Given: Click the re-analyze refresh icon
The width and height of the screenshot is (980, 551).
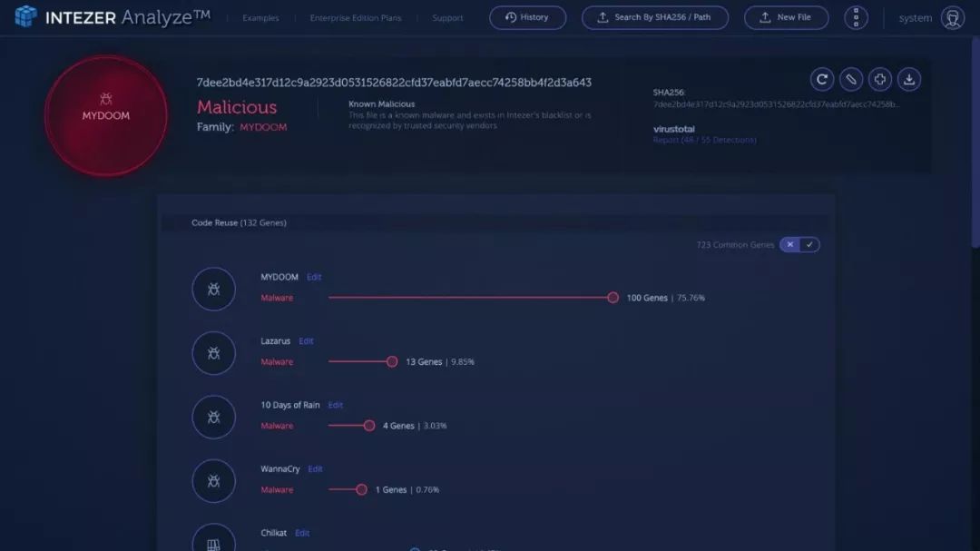Looking at the screenshot, I should tap(822, 80).
